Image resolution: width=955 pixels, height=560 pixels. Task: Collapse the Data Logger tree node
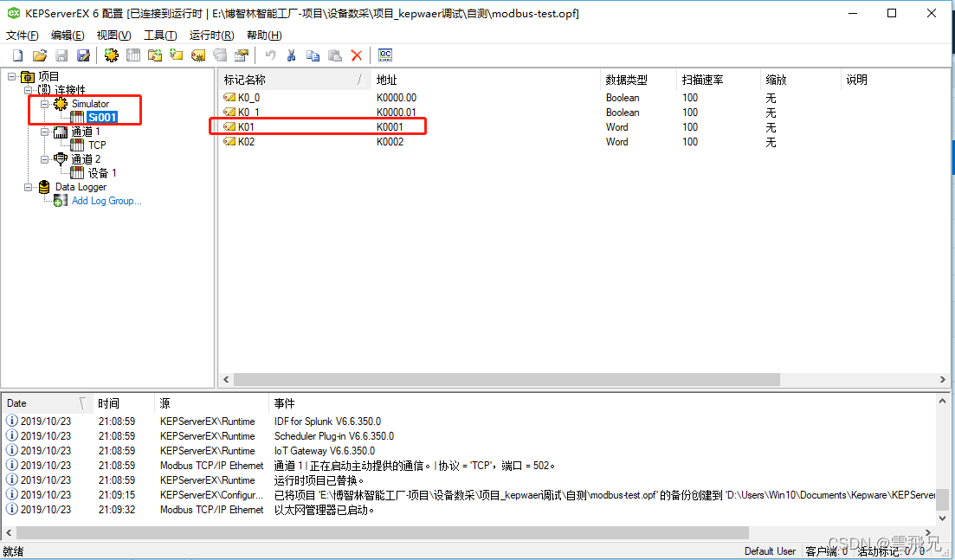pos(28,187)
